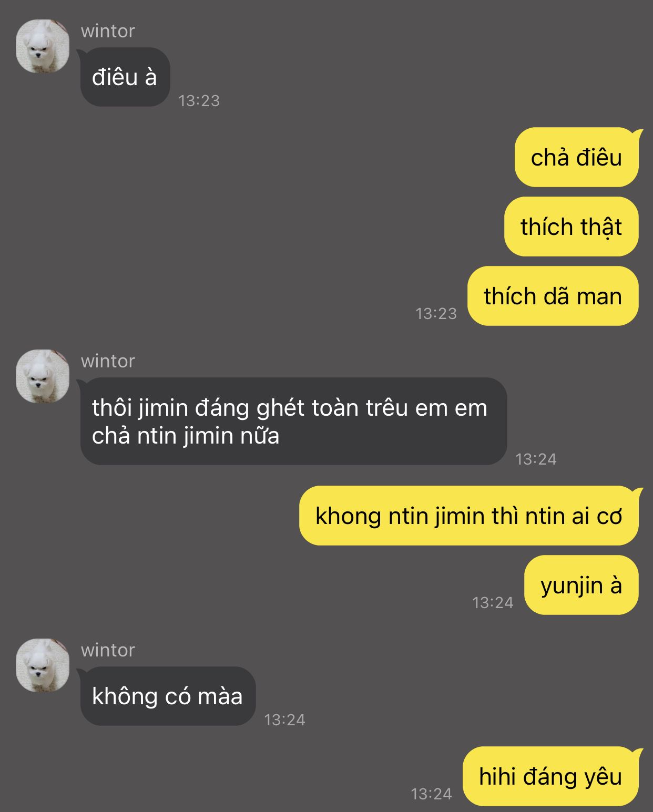Select the 'thích thật' message bubble
The image size is (653, 812).
(x=572, y=227)
